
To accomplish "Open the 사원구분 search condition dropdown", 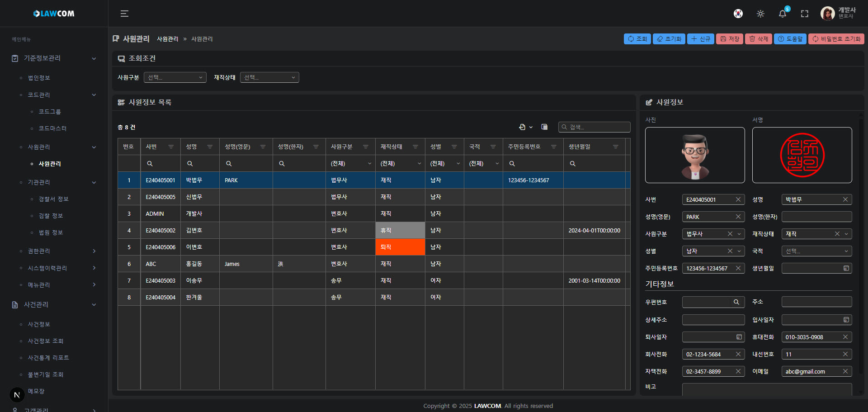I will click(x=175, y=77).
